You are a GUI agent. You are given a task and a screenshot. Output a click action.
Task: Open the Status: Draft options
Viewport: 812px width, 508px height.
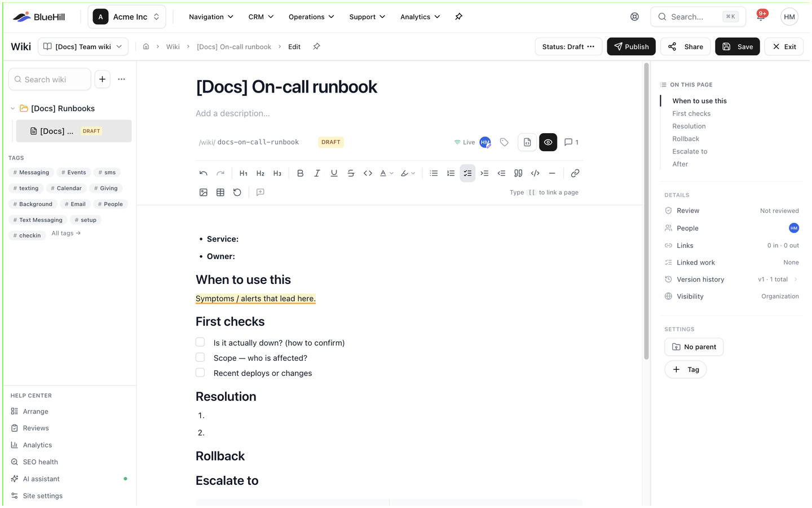tap(568, 47)
